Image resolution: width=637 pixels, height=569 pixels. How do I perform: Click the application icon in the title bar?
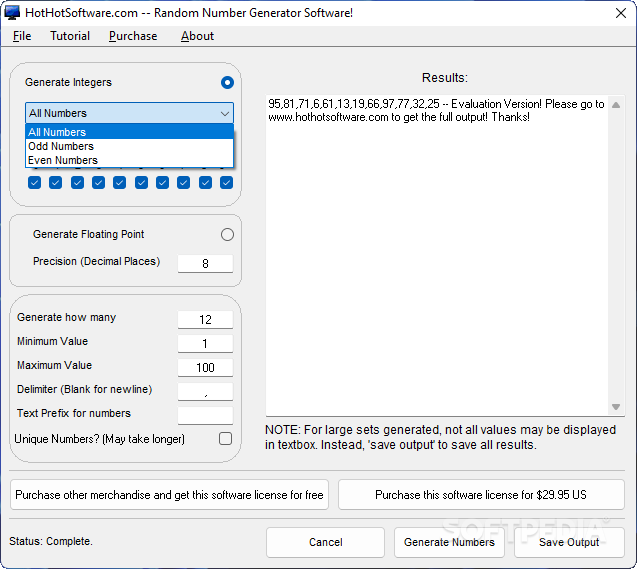[x=12, y=13]
